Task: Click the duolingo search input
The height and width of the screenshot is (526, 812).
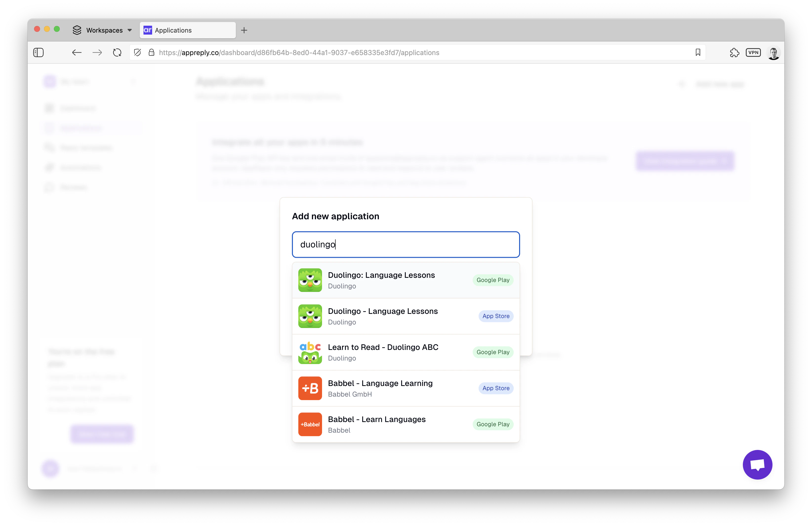Action: pos(406,244)
